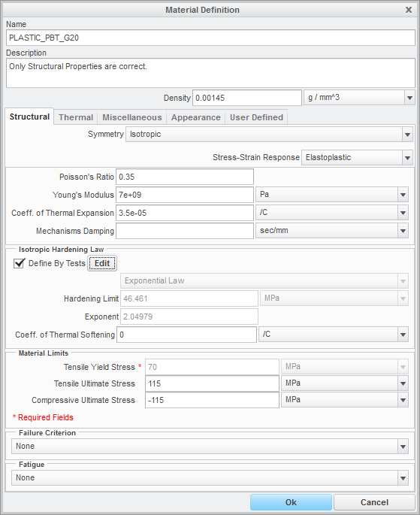
Task: Switch to the Miscellaneous tab
Action: coord(132,117)
